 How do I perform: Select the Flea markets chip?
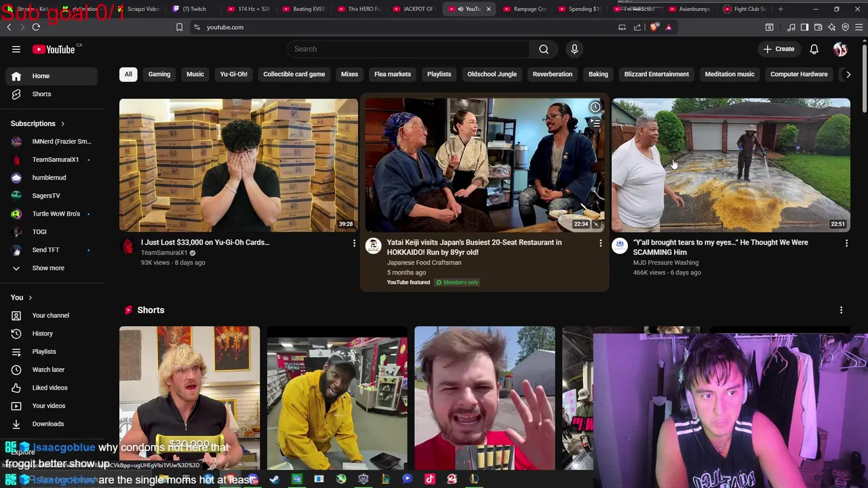[393, 75]
